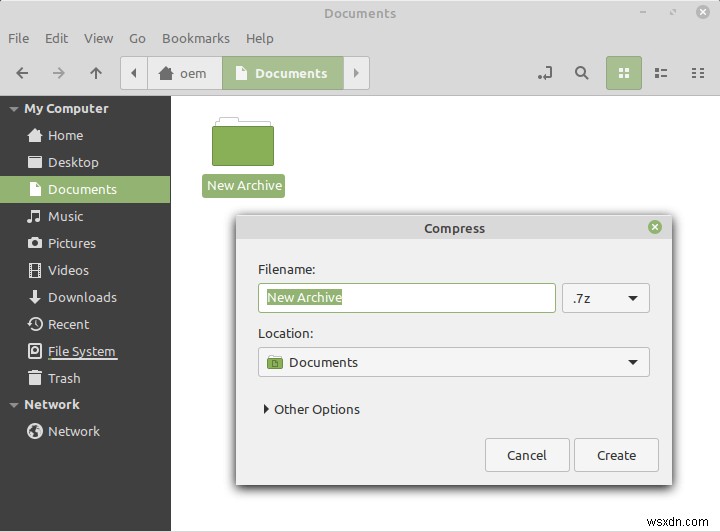The height and width of the screenshot is (532, 720).
Task: Toggle the location entry path button
Action: pyautogui.click(x=545, y=73)
